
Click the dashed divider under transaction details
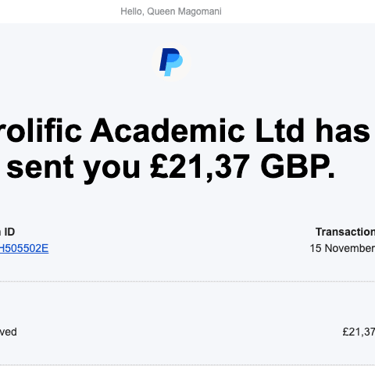[x=187, y=281]
